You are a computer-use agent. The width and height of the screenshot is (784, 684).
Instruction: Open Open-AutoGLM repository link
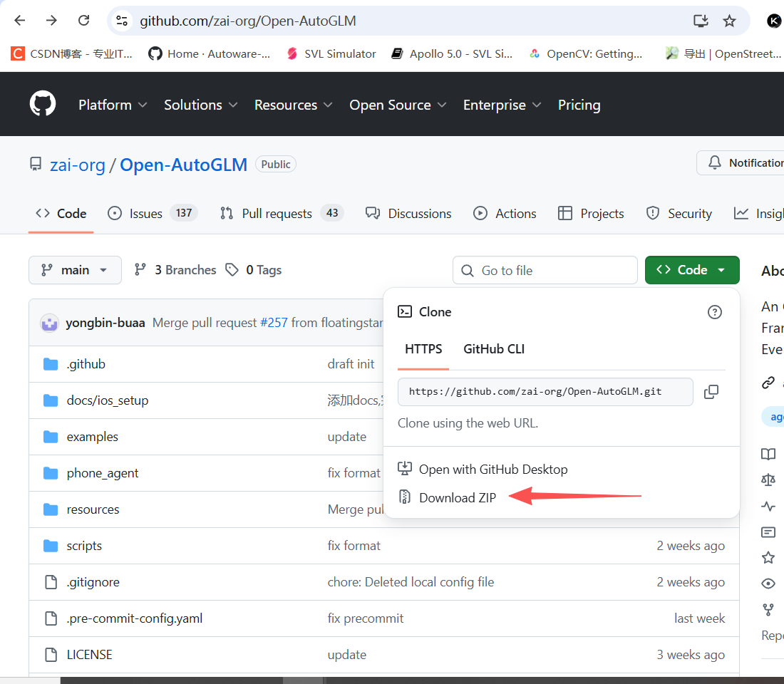click(x=183, y=165)
